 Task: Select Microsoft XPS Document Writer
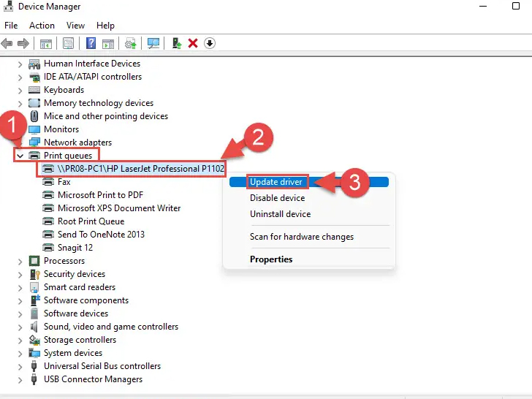coord(119,208)
